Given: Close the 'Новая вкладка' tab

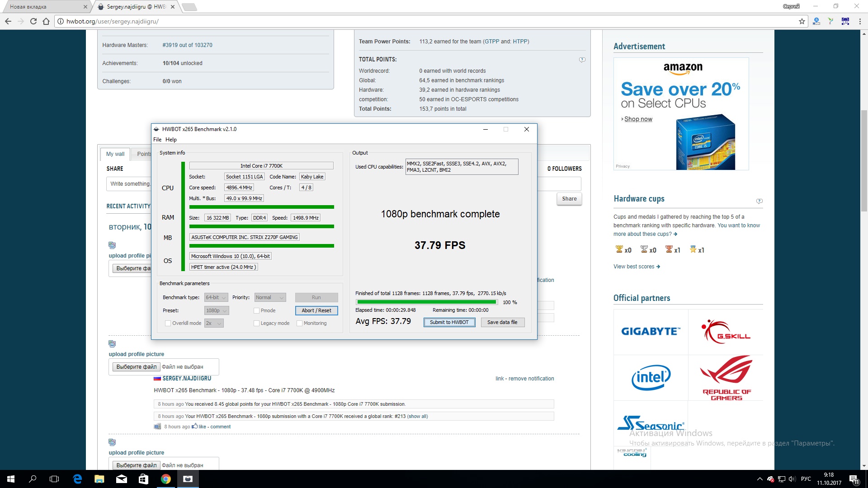Looking at the screenshot, I should 85,7.
